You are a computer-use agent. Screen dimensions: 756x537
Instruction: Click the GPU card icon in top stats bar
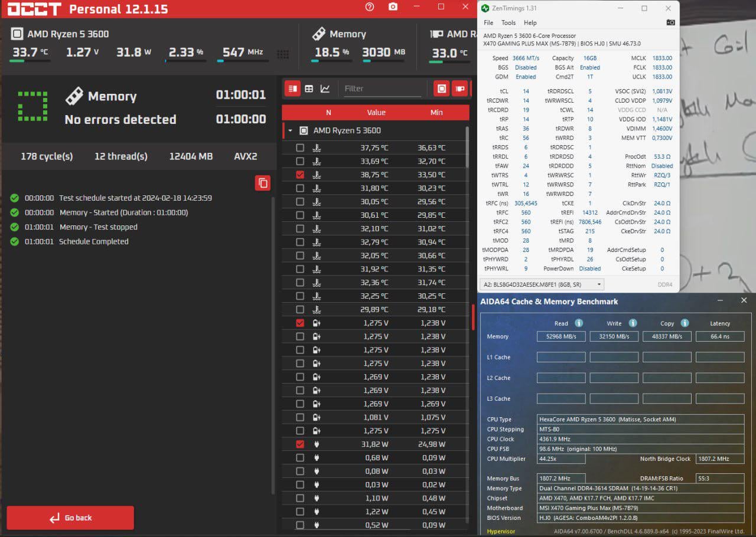437,34
